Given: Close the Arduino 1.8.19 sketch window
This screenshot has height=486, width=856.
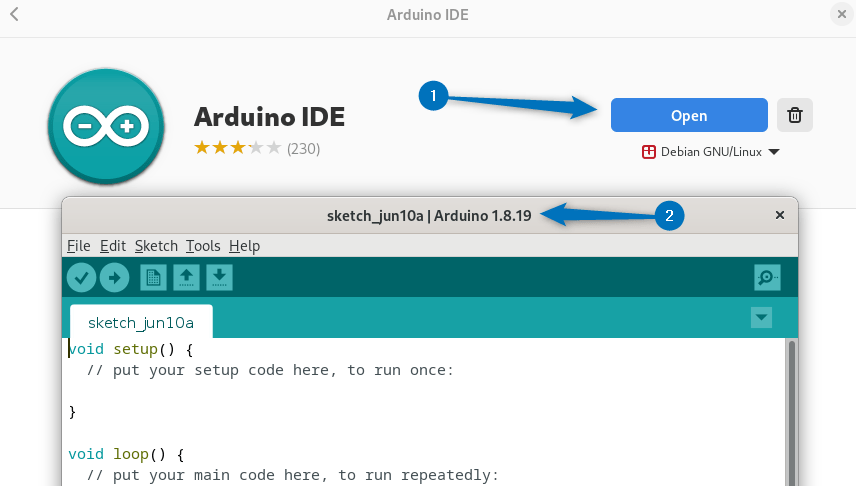Looking at the screenshot, I should pyautogui.click(x=780, y=215).
